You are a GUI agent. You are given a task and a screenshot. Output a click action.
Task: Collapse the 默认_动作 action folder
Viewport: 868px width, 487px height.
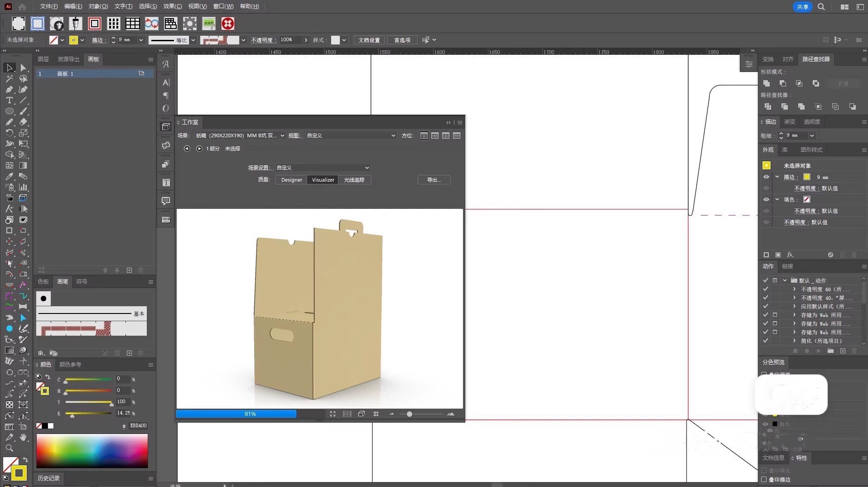tap(785, 280)
